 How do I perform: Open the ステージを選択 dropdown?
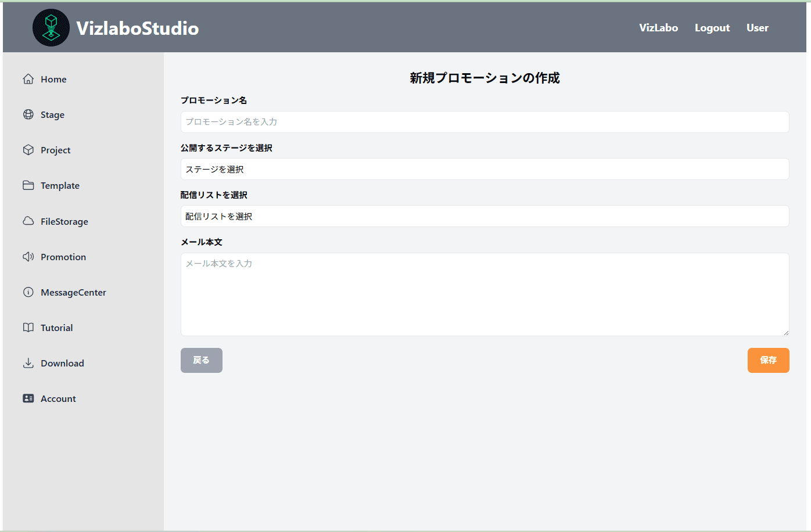point(485,169)
